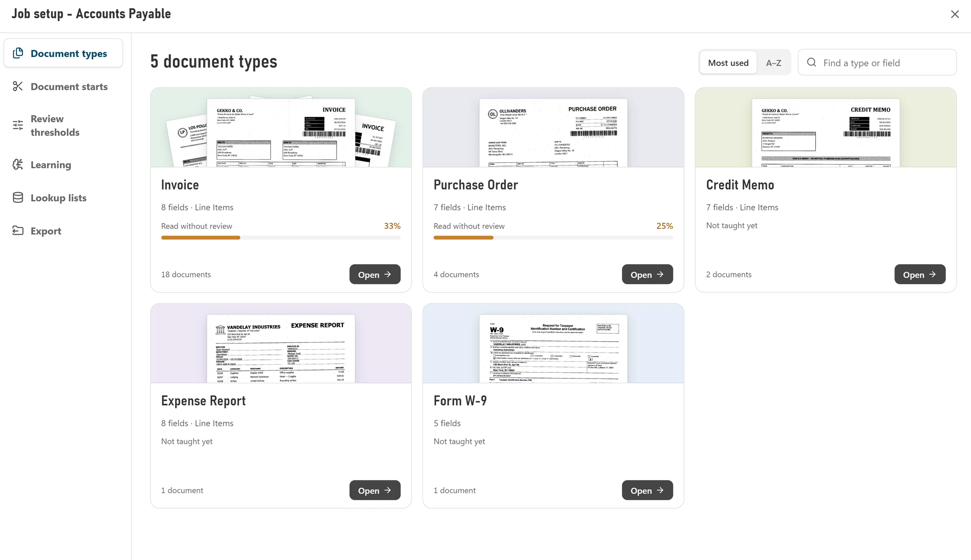
Task: Click the sliders icon for Review thresholds
Action: (18, 125)
